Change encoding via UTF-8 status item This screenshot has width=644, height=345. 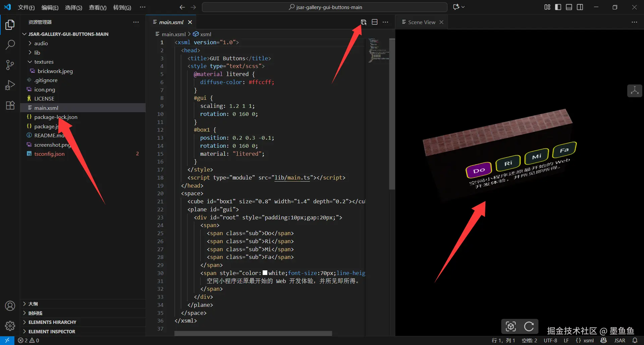point(550,340)
